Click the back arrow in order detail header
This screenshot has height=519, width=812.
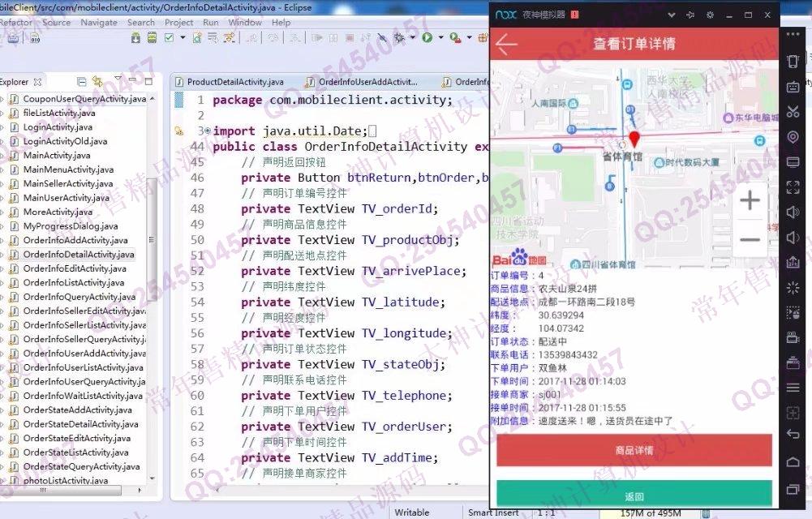(507, 44)
